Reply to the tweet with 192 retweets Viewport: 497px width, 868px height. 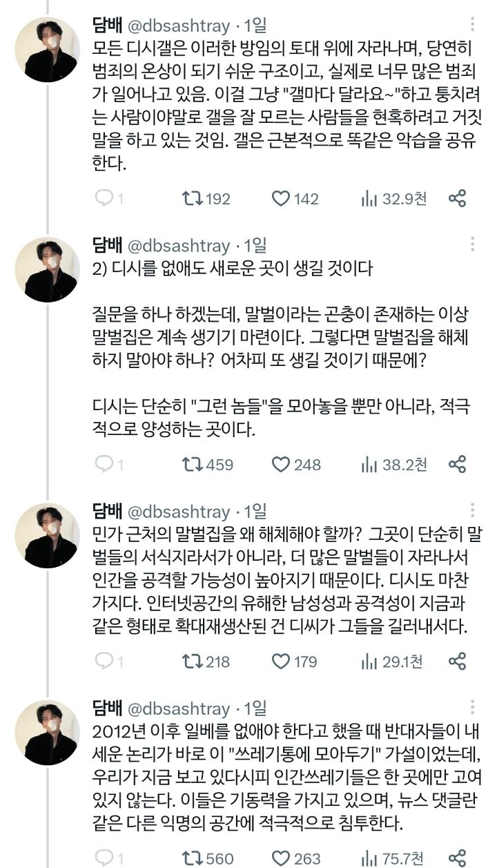click(x=104, y=199)
